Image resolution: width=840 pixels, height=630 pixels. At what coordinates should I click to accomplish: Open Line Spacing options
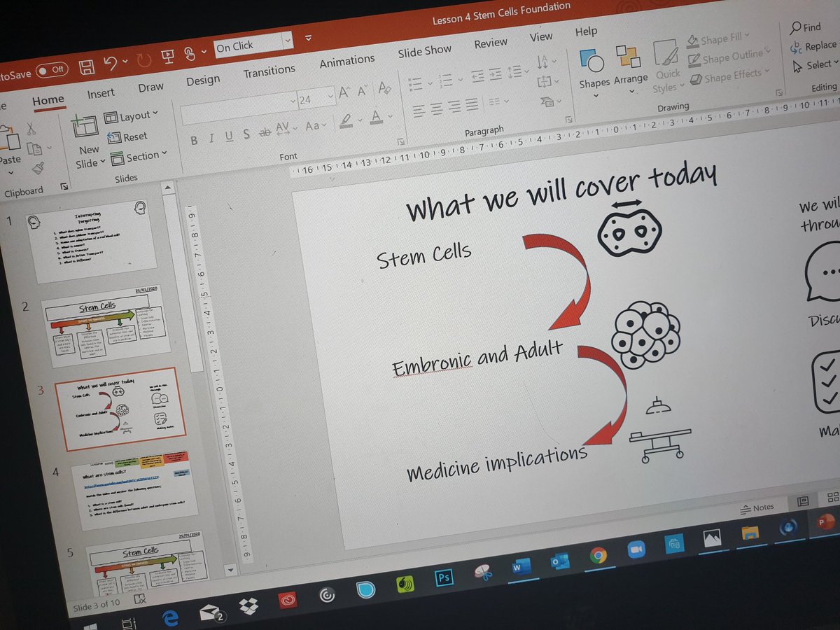(x=518, y=72)
